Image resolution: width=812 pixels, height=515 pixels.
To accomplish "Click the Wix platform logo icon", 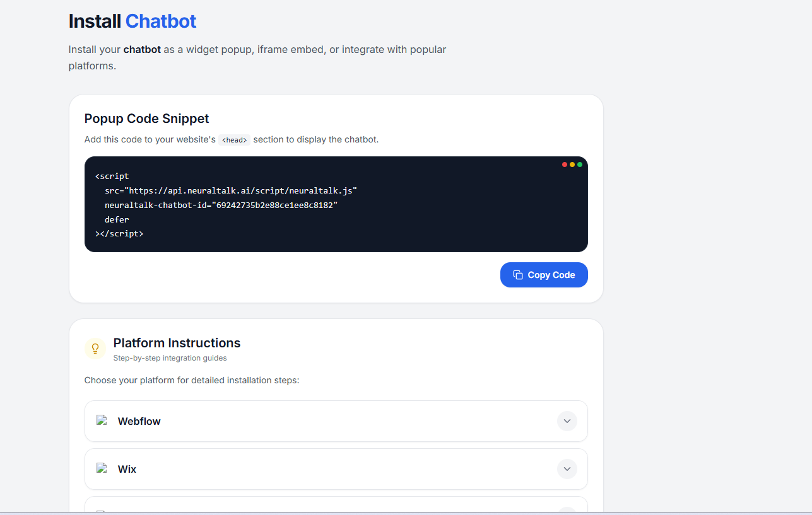I will [x=102, y=468].
